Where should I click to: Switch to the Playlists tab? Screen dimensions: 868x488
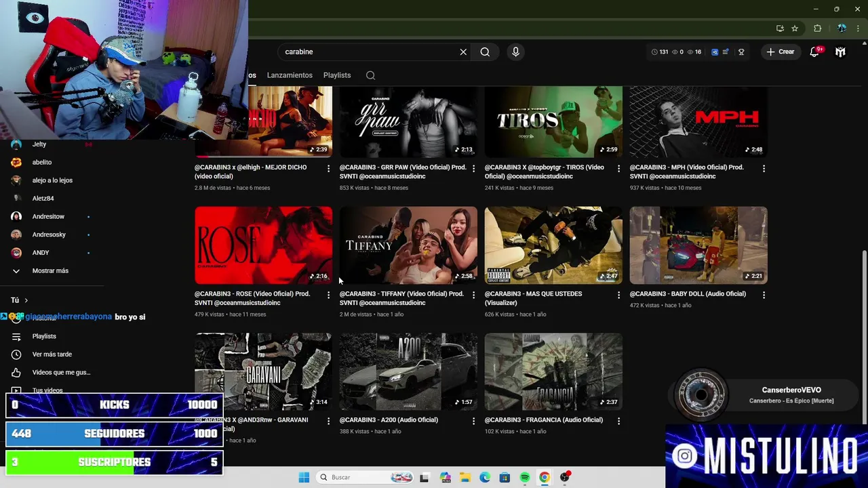337,75
